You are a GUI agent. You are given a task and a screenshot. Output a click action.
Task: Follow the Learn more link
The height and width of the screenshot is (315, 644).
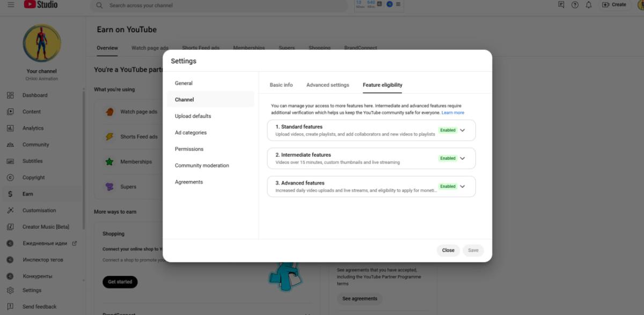point(453,113)
